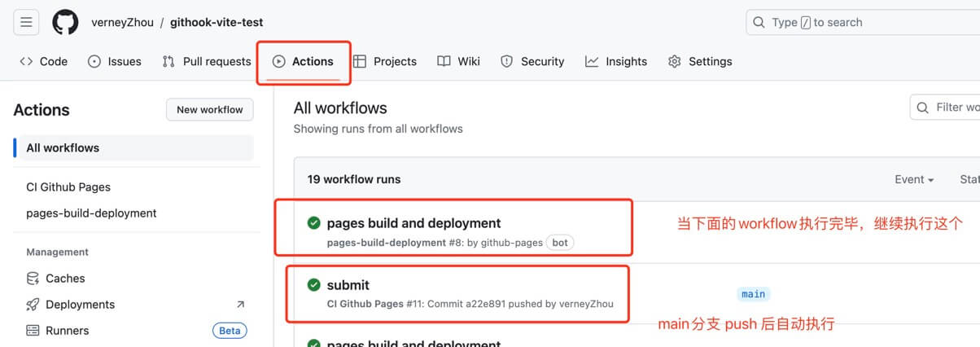Click the Deployments rocket icon
This screenshot has height=347, width=980.
coord(33,305)
